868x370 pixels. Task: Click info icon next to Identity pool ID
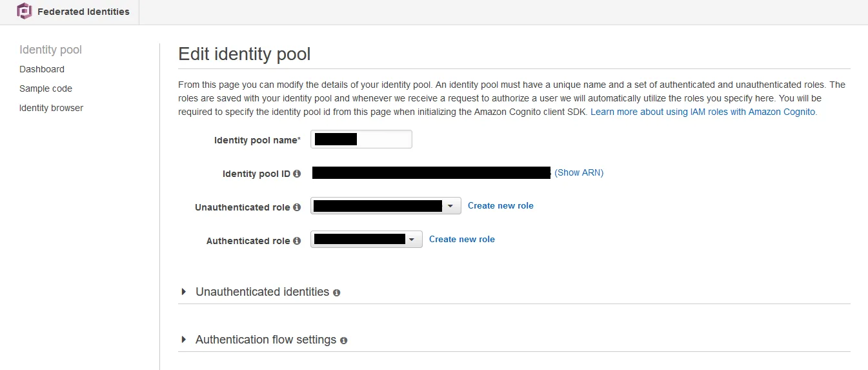pos(297,174)
